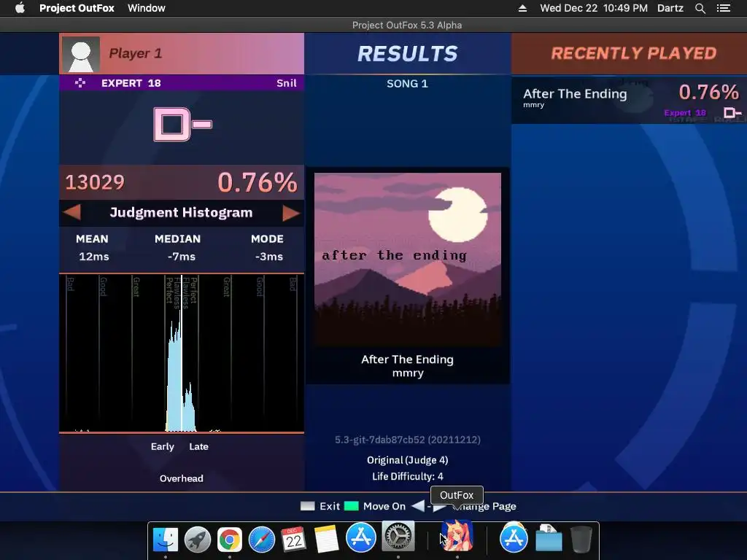Screen dimensions: 747x560
Task: Open App Store next to Notes
Action: click(x=360, y=537)
